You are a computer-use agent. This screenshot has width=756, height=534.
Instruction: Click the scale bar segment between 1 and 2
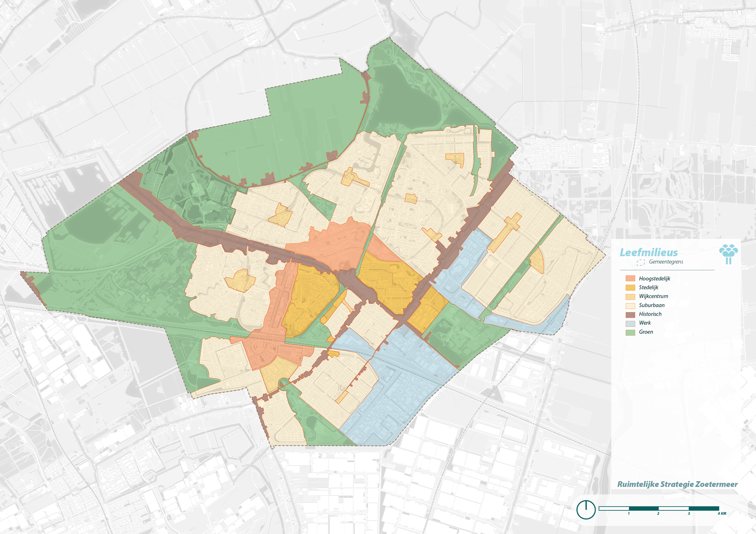[644, 508]
